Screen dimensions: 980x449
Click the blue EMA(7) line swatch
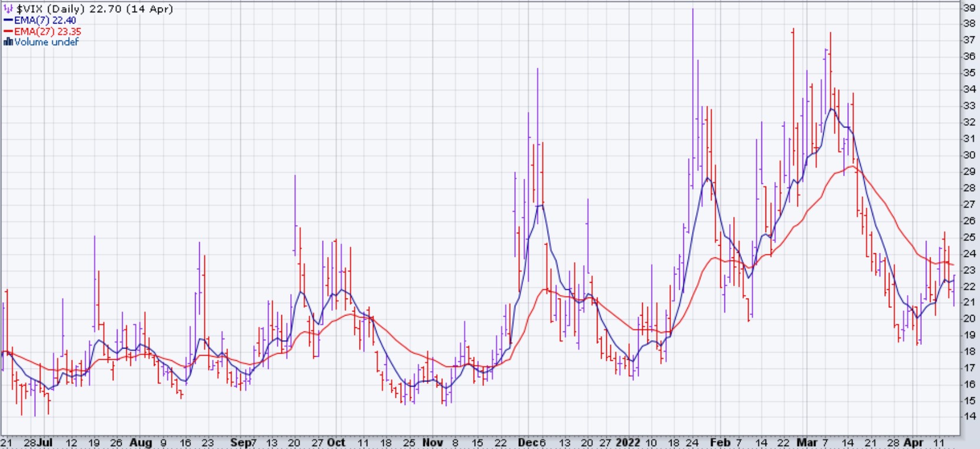(8, 20)
